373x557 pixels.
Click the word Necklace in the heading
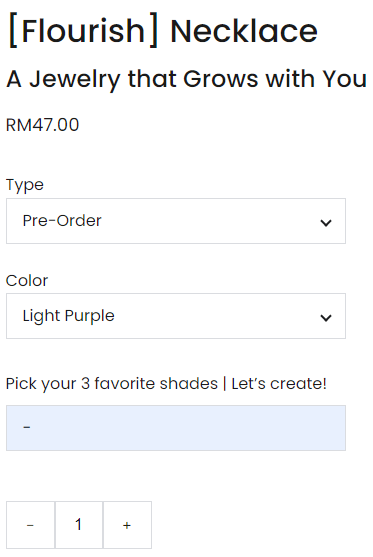pyautogui.click(x=244, y=31)
